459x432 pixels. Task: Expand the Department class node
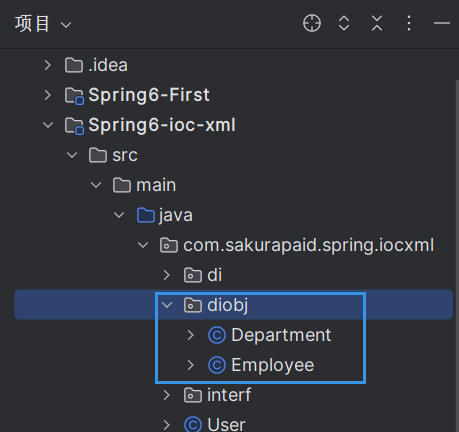191,335
